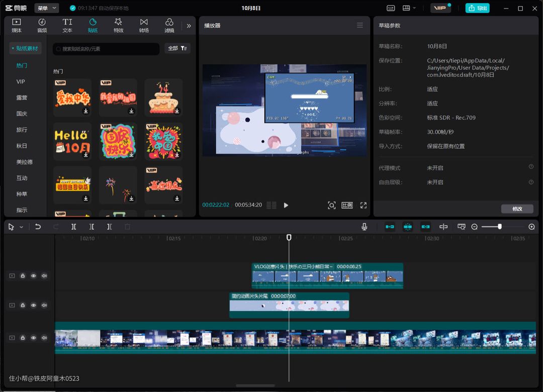Click the microphone voiceover record icon

(x=364, y=227)
